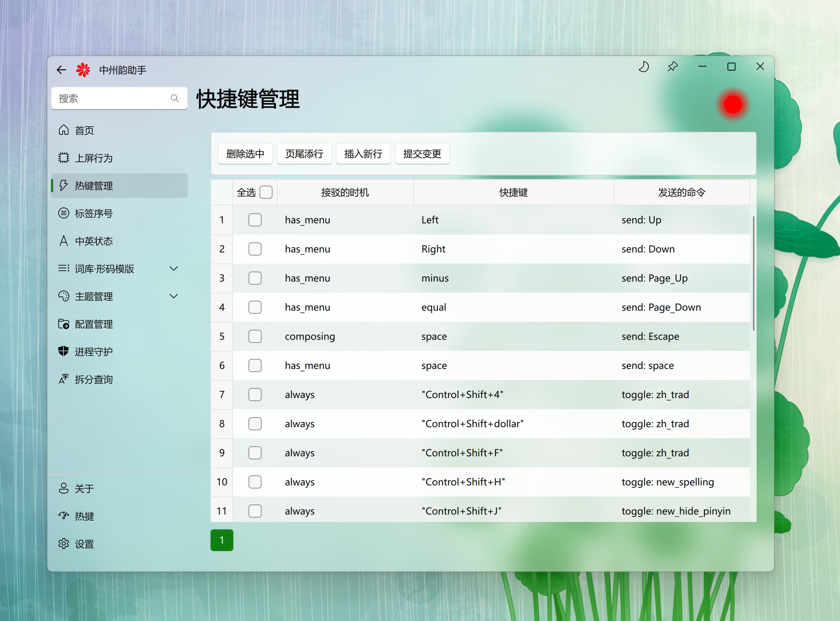Click the back arrow in title bar

pos(61,70)
